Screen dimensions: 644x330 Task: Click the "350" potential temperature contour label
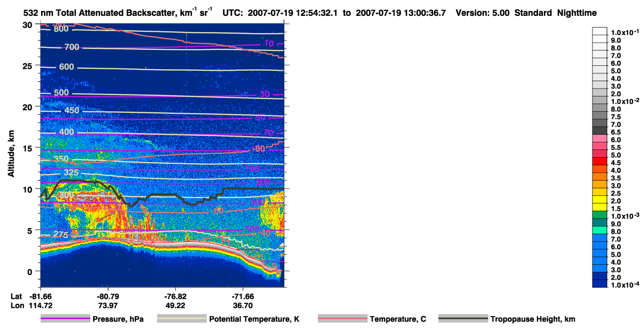(61, 159)
